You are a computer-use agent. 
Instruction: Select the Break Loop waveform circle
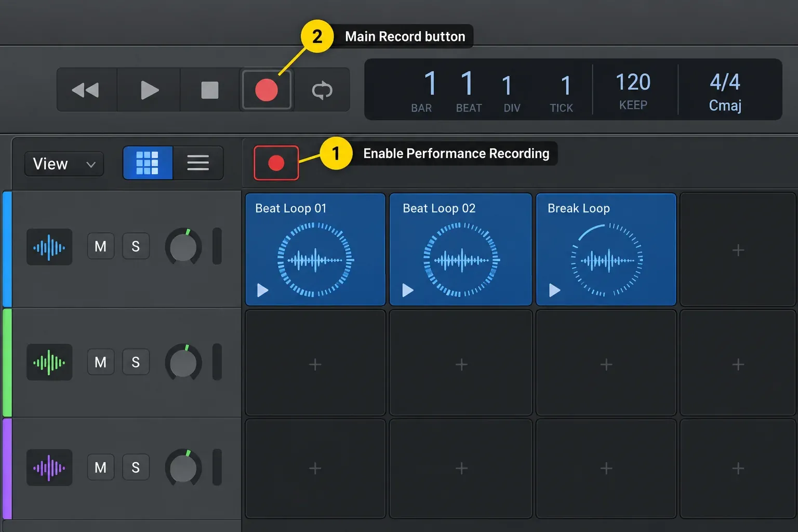coord(607,260)
